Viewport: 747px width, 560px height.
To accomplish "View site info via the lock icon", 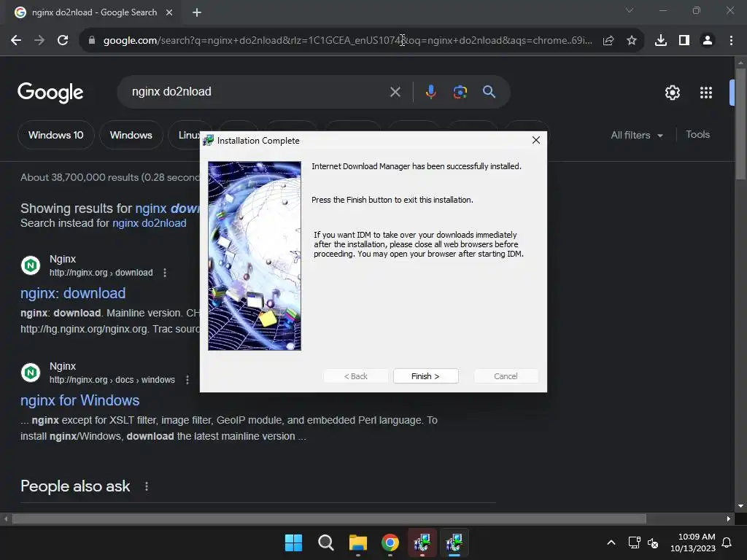I will (x=92, y=40).
